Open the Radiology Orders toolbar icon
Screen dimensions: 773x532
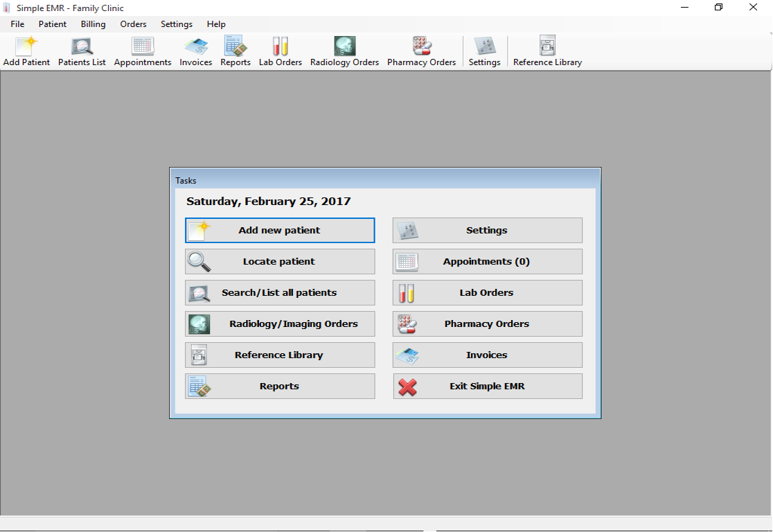tap(344, 50)
